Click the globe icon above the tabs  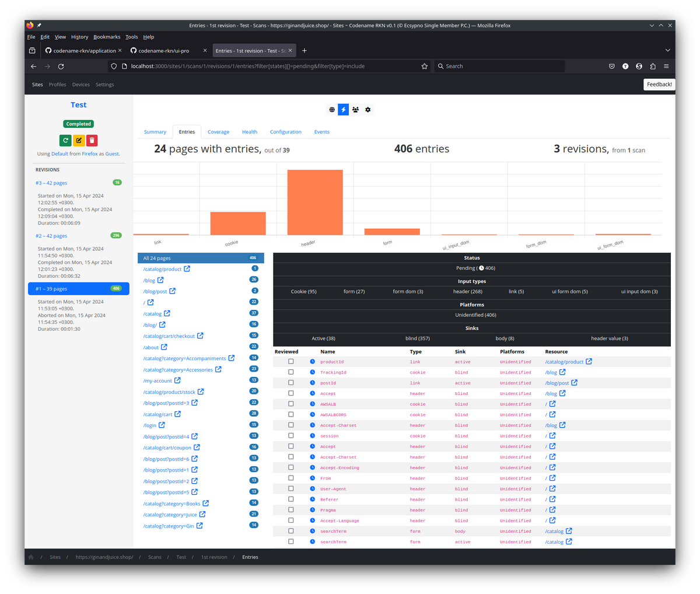tap(332, 110)
